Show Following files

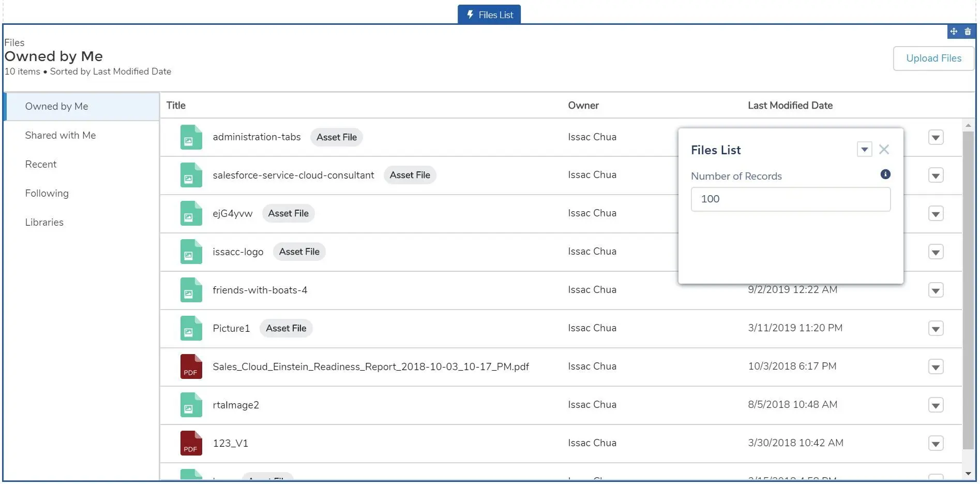81,194
